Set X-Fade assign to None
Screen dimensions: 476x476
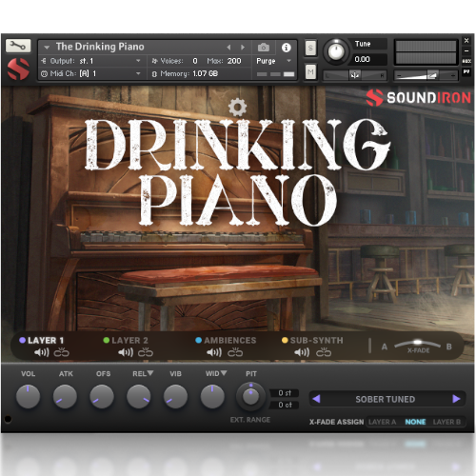(415, 422)
